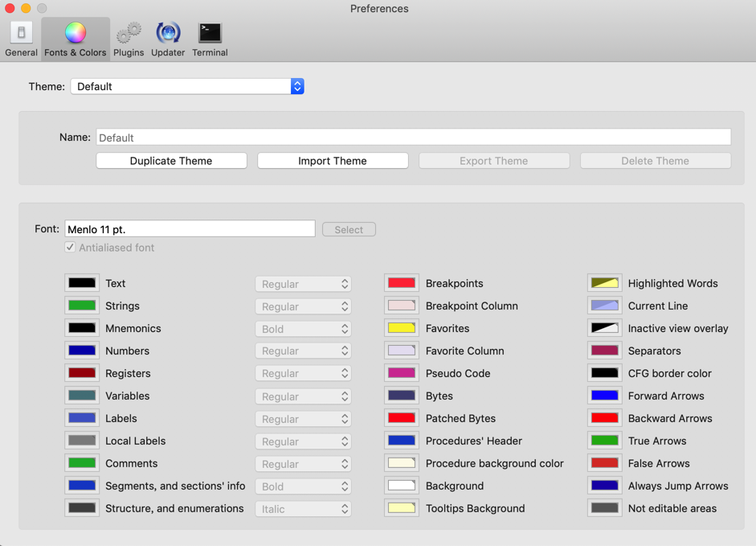Select the Patched Bytes color swatch

coord(402,418)
